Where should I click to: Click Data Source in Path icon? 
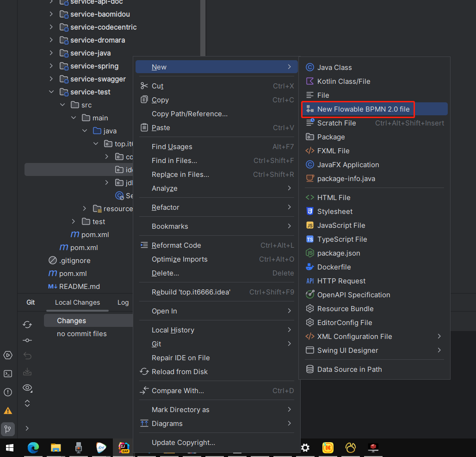(309, 369)
